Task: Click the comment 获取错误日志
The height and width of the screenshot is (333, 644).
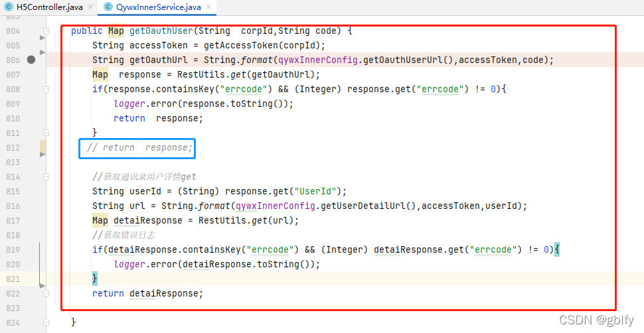Action: click(123, 235)
